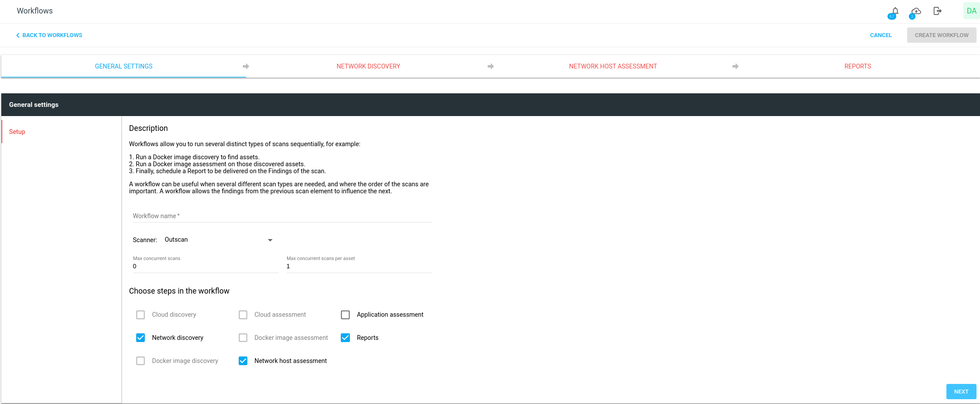Open the Reports step tab

(x=857, y=66)
